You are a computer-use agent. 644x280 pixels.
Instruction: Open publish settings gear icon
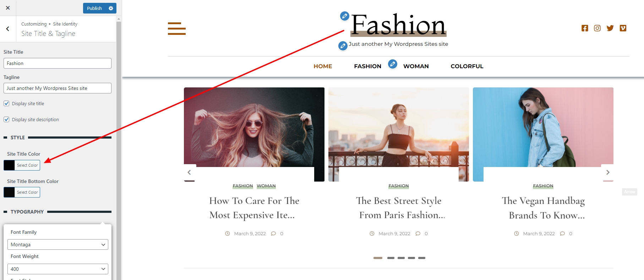tap(111, 8)
